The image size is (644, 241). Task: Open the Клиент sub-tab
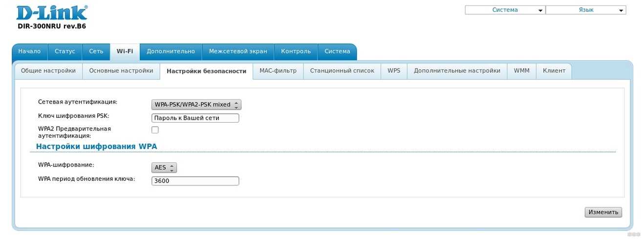554,71
